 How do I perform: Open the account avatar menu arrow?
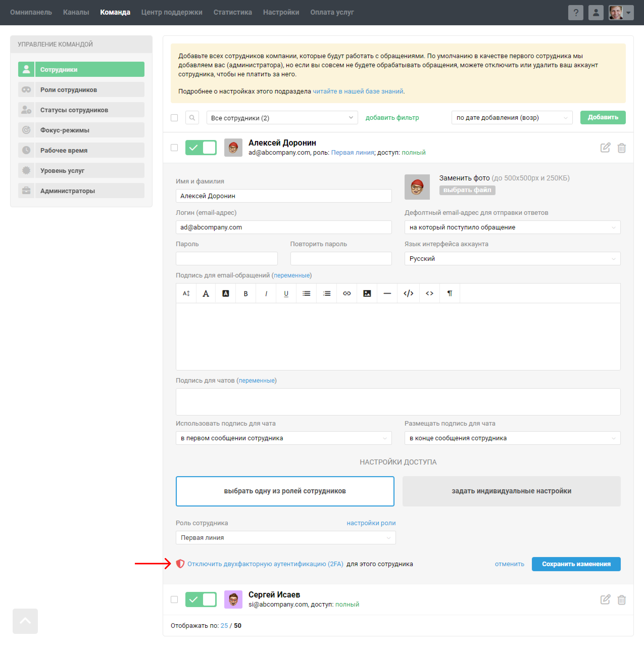tap(628, 13)
